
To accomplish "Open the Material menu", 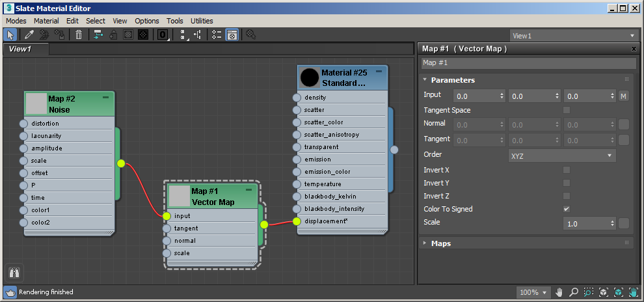I will pyautogui.click(x=46, y=21).
